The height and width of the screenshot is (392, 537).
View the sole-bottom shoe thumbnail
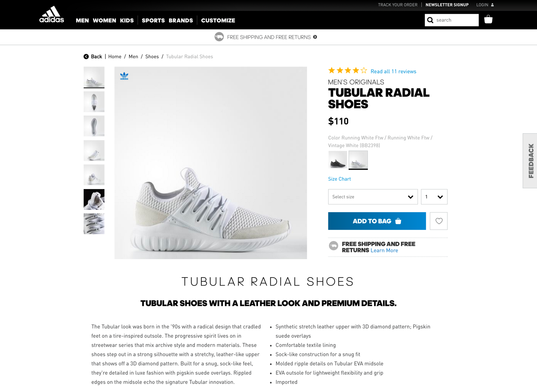[x=94, y=126]
